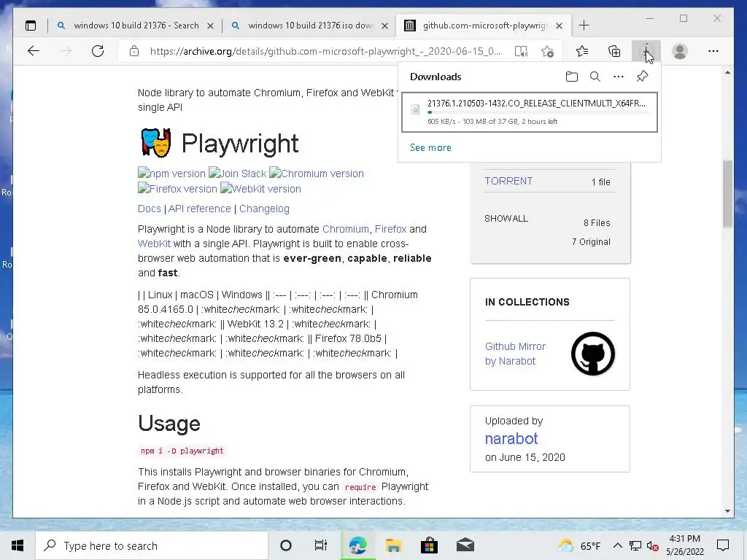
Task: Toggle the Downloads toolbar button
Action: point(646,51)
